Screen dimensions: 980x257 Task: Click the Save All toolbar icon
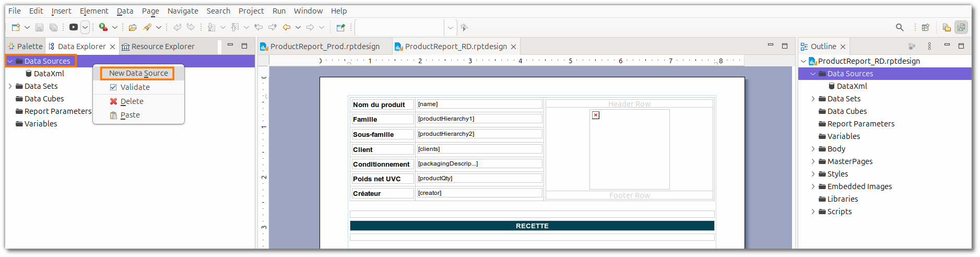(53, 27)
